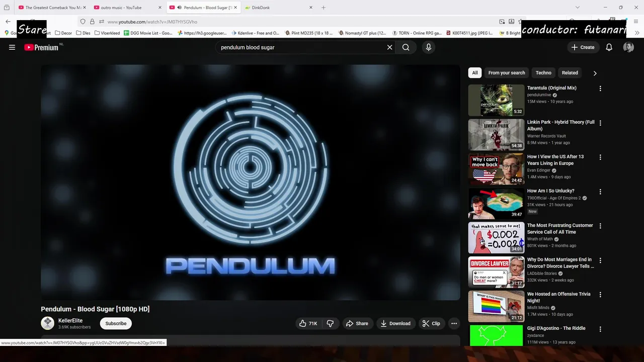This screenshot has height=362, width=644.
Task: Click the site padlock icon in address bar
Action: [92, 22]
